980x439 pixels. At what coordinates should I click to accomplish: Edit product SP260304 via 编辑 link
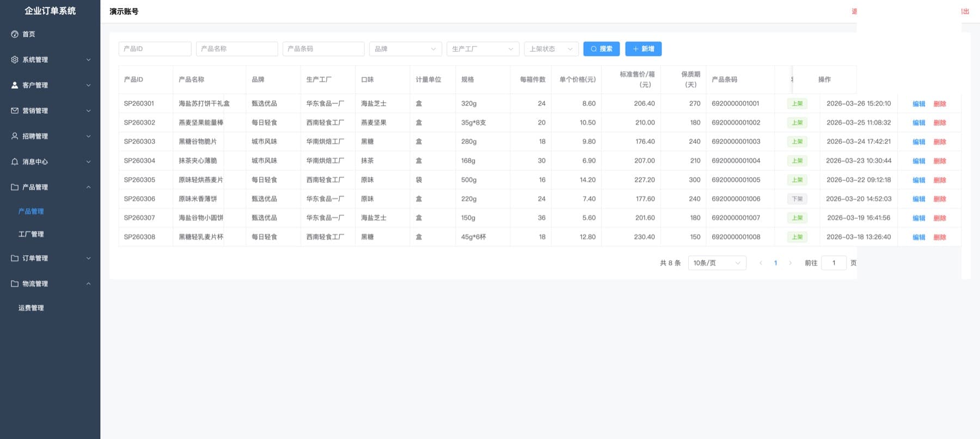[x=918, y=161]
